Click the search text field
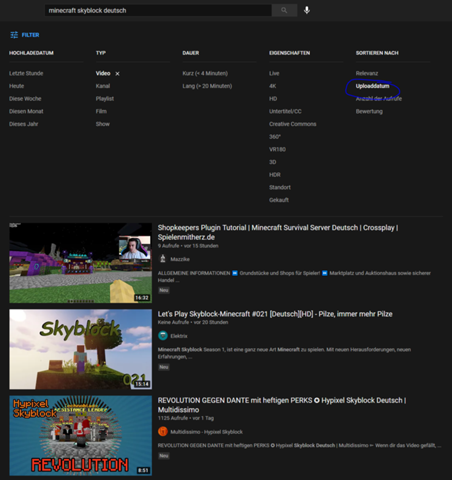Screen dimensions: 452x480 (158, 10)
